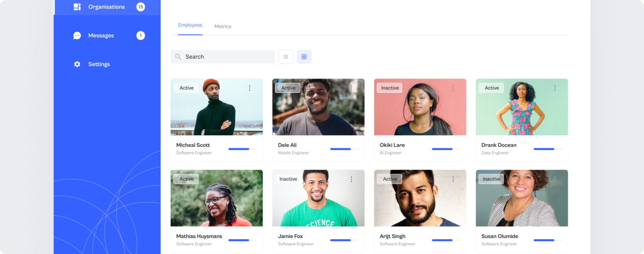The height and width of the screenshot is (254, 644).
Task: Switch to the Metrics tab
Action: click(x=223, y=26)
